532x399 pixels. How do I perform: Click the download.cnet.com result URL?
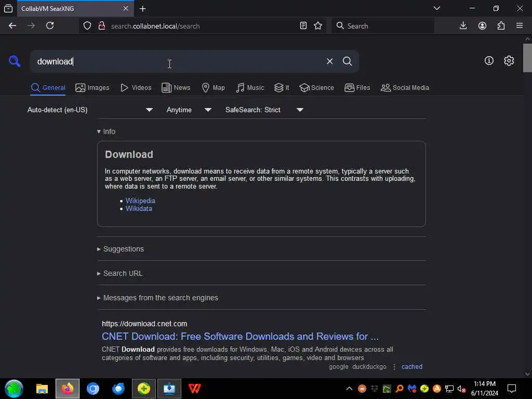144,324
